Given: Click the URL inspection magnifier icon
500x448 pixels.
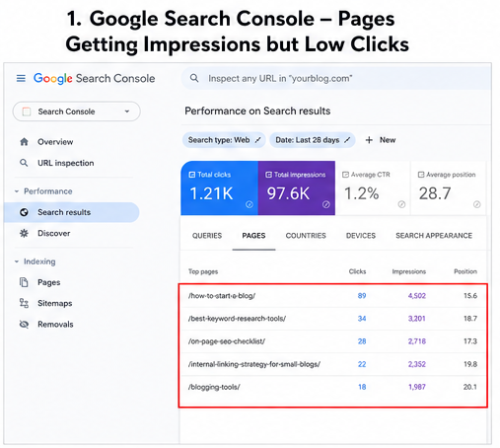Looking at the screenshot, I should pyautogui.click(x=24, y=163).
